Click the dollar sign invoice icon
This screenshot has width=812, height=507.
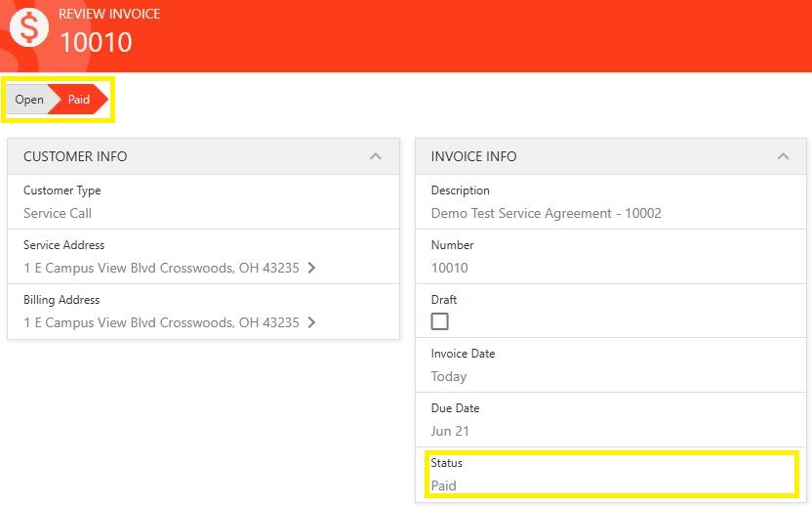click(29, 27)
